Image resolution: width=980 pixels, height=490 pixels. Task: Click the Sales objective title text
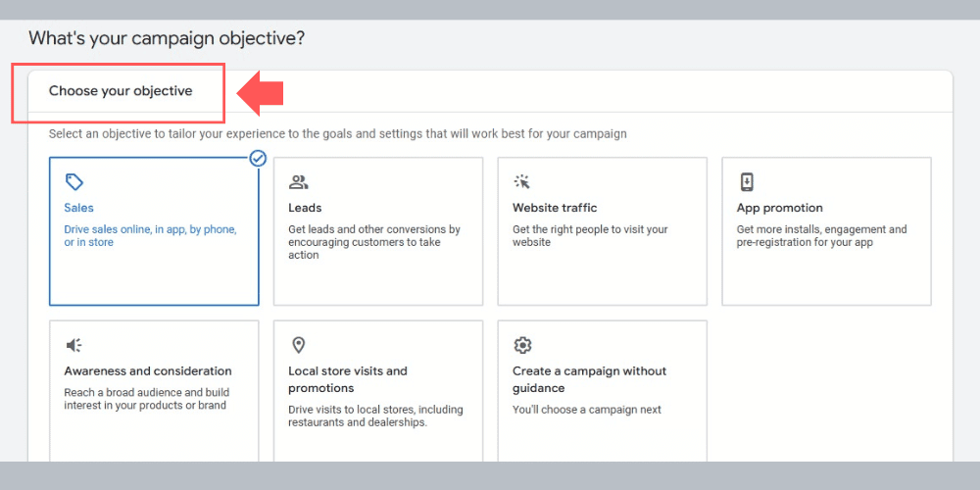(x=79, y=208)
